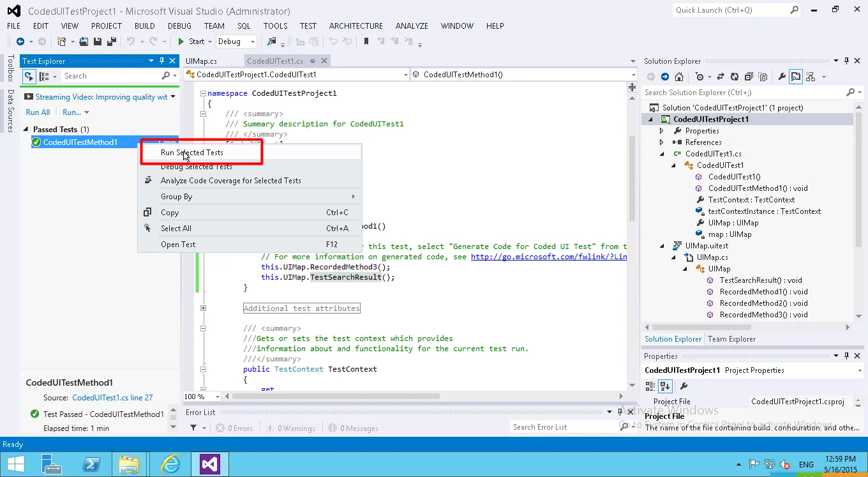Viewport: 868px width, 477px height.
Task: Click the bookmark icon in the main toolbar
Action: click(x=366, y=42)
